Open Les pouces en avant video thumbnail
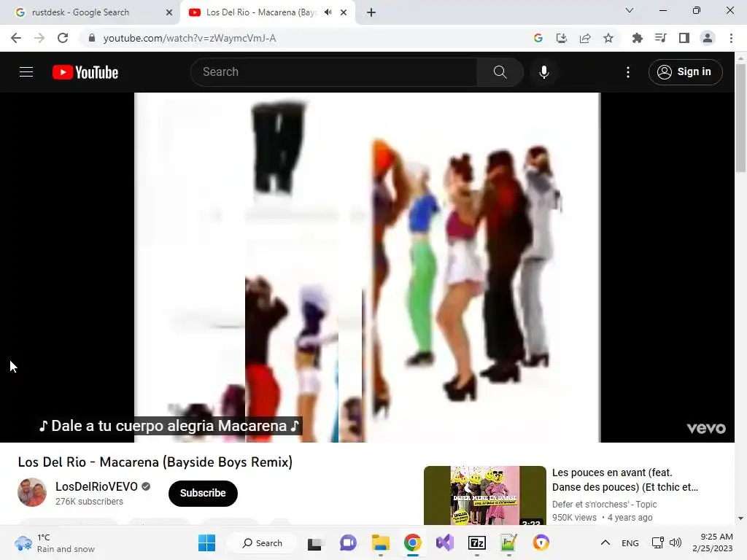This screenshot has width=747, height=560. pyautogui.click(x=484, y=495)
